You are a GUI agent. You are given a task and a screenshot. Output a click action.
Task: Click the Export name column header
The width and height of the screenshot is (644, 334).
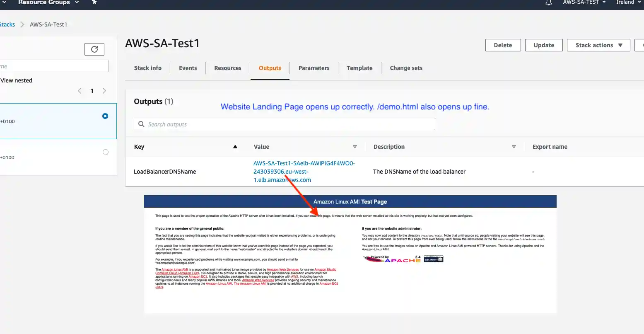[550, 147]
